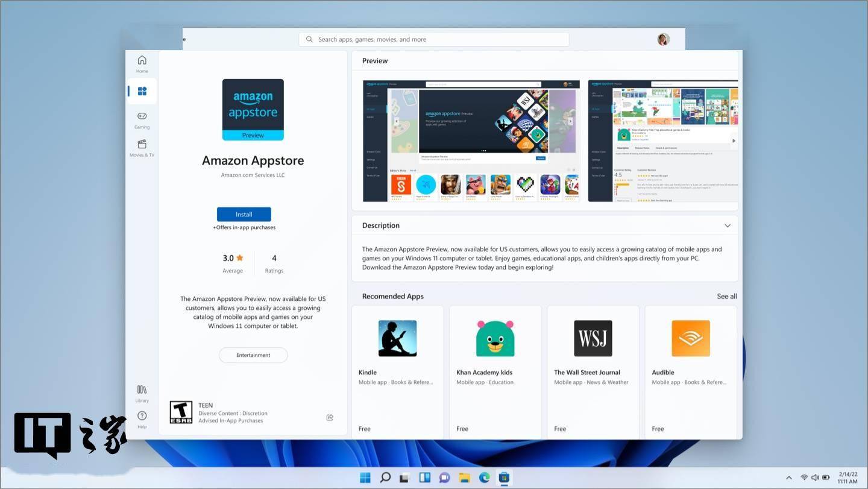
Task: Select the Apps section icon in sidebar
Action: [142, 91]
